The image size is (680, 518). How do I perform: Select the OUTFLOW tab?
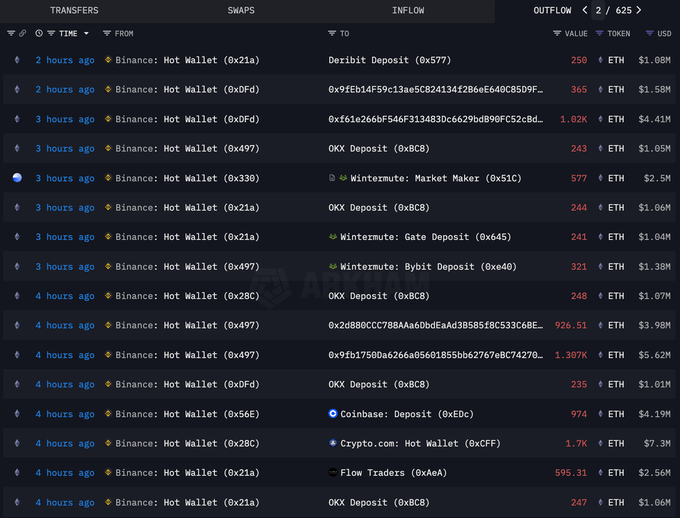(x=552, y=10)
